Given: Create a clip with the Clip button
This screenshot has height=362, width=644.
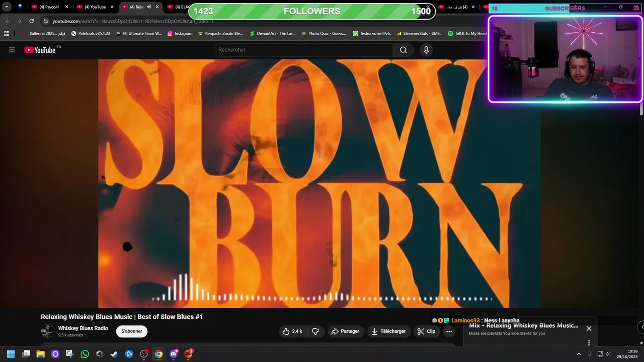Looking at the screenshot, I should coord(426,331).
